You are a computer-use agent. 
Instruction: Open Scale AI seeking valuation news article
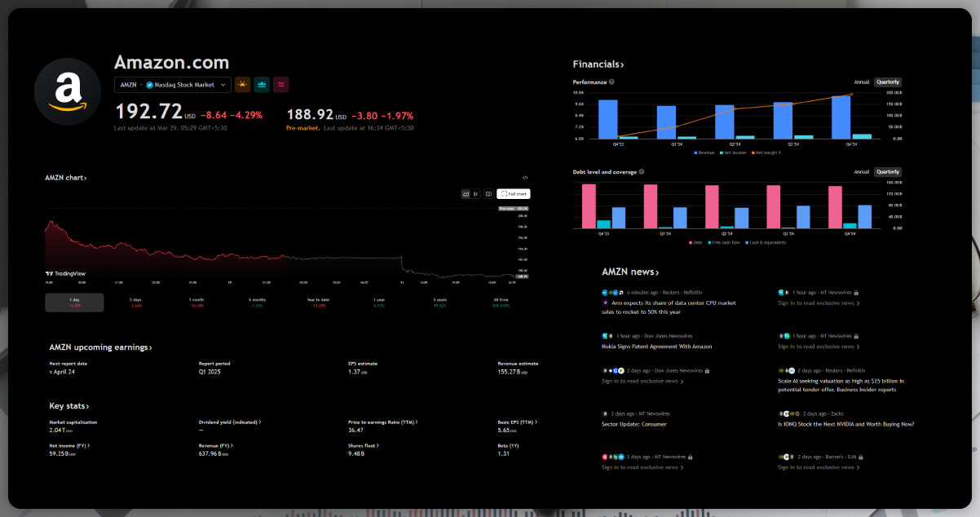click(842, 385)
